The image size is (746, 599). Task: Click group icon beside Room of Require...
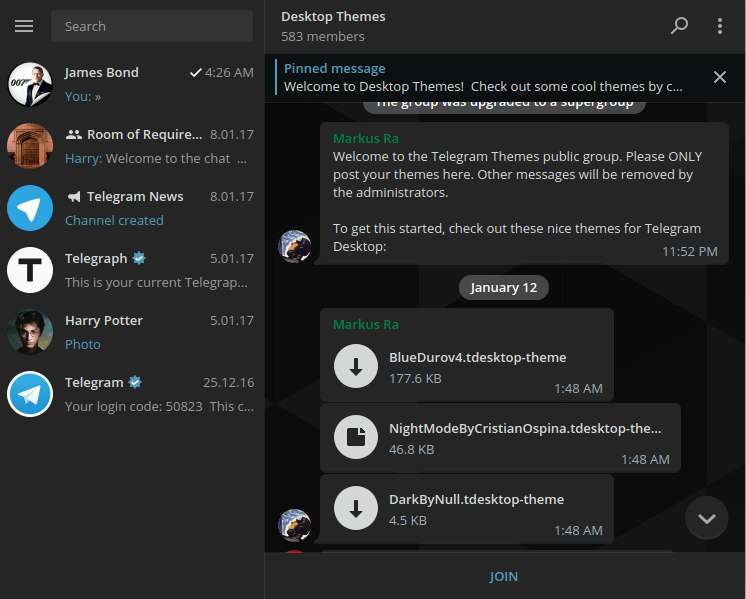pos(74,135)
